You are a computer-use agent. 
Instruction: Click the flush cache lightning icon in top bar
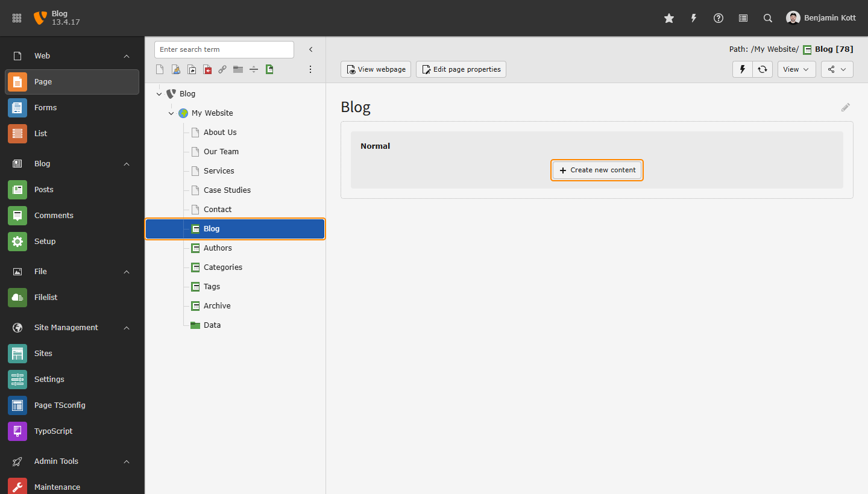click(x=693, y=18)
